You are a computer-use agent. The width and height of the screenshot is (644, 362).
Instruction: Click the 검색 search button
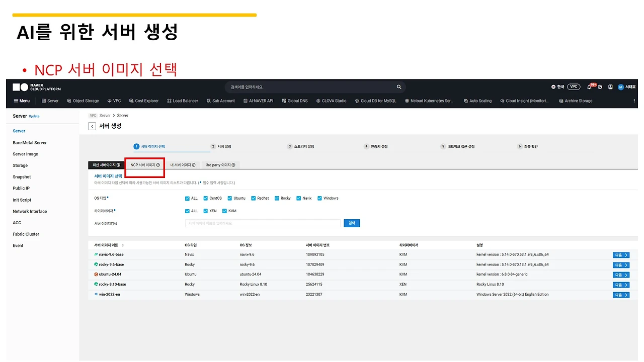click(x=352, y=223)
